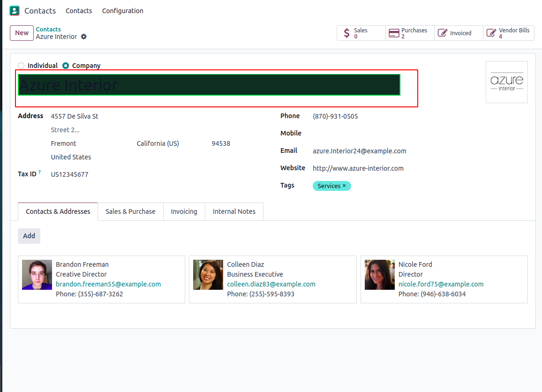Switch to the Invoicing tab

point(184,211)
